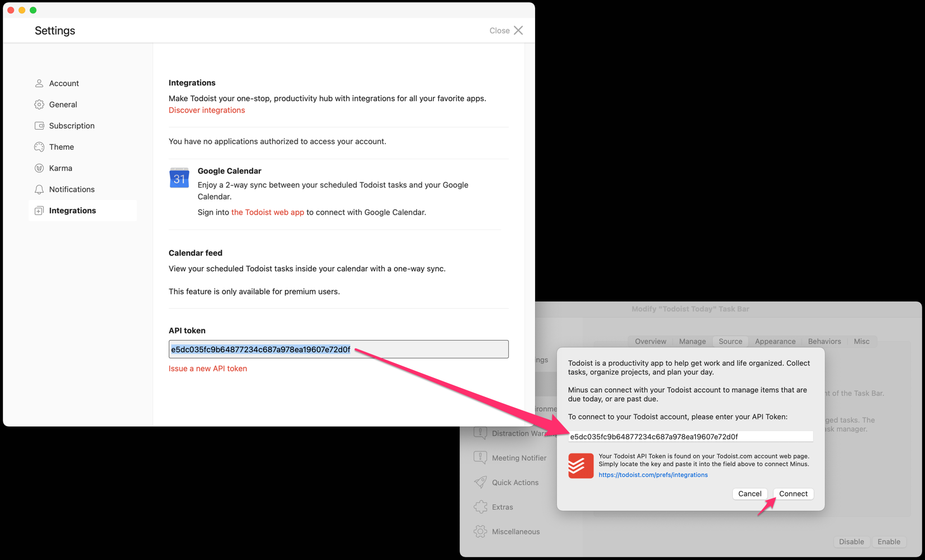Click Issue a new API token

coord(208,368)
